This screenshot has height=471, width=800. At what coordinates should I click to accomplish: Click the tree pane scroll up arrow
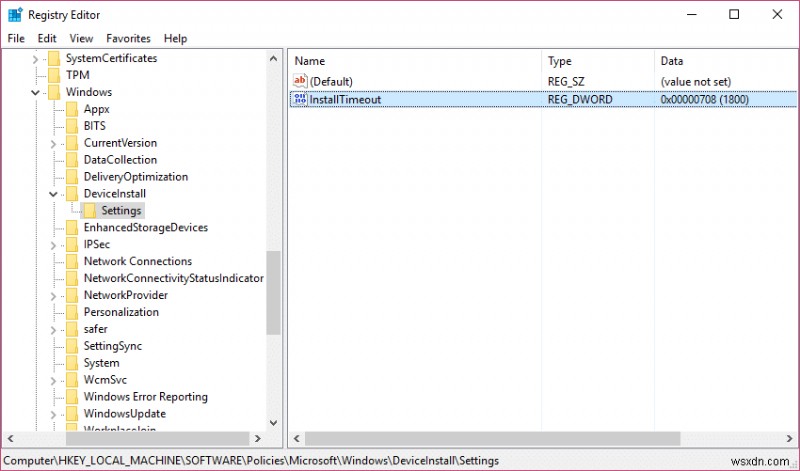273,58
